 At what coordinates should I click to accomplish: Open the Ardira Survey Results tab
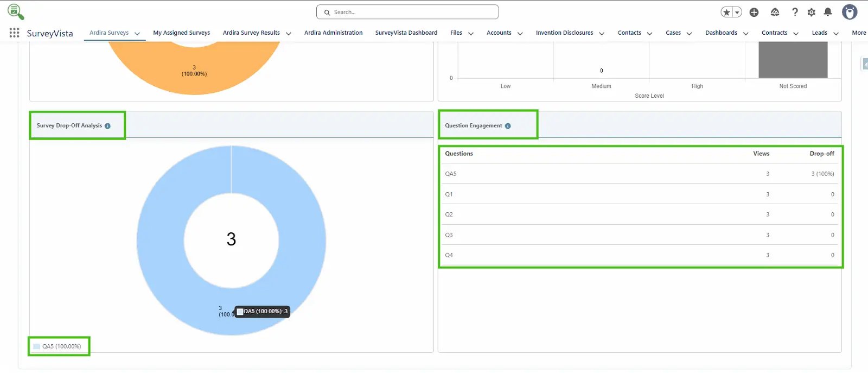[x=251, y=33]
